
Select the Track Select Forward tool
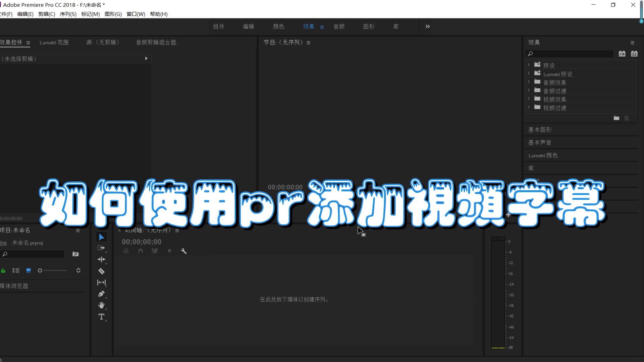[x=101, y=248]
